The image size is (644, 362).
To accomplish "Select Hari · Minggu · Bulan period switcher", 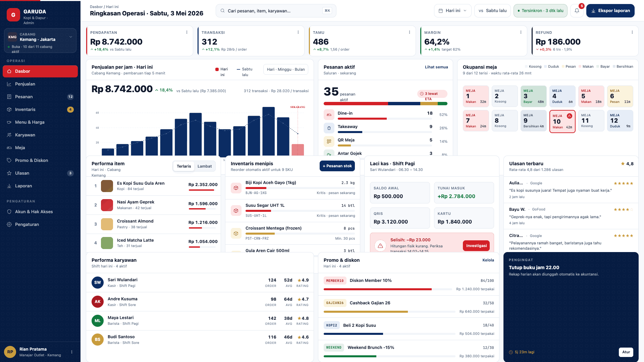I will [286, 69].
